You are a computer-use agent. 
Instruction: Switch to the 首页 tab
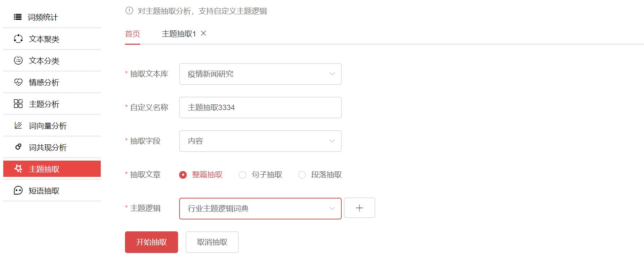point(133,34)
